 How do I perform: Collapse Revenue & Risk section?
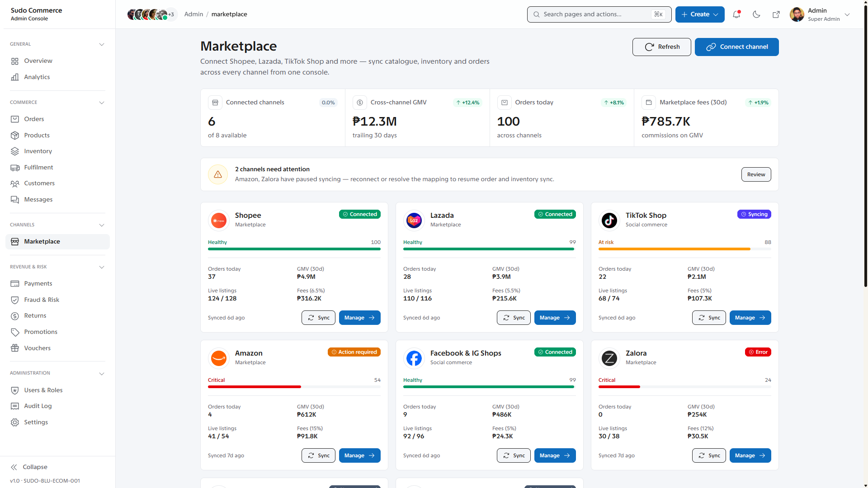coord(102,267)
